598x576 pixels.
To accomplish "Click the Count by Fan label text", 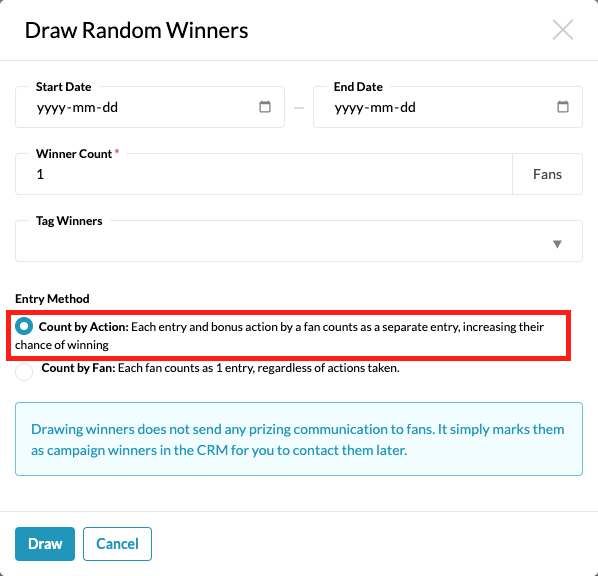I will pyautogui.click(x=79, y=368).
